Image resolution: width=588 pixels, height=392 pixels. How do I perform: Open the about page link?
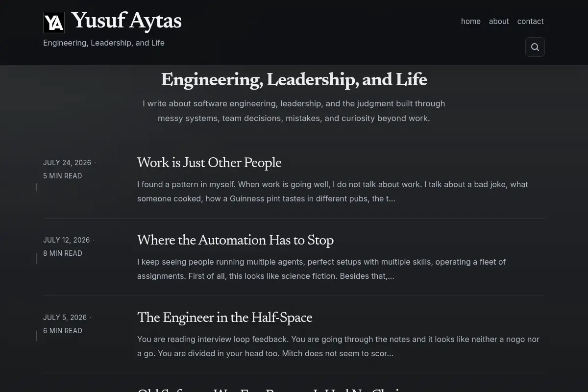(x=499, y=22)
